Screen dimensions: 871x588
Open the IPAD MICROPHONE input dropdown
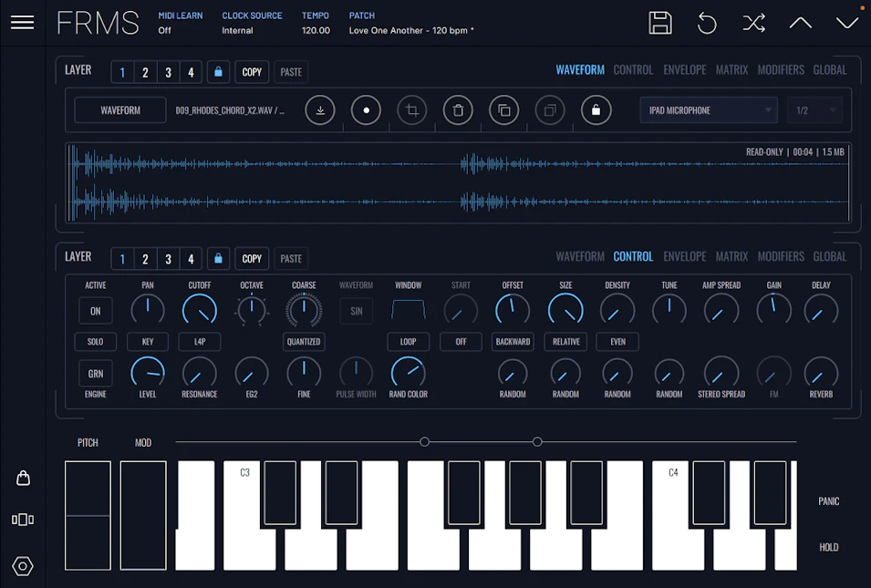[x=708, y=110]
